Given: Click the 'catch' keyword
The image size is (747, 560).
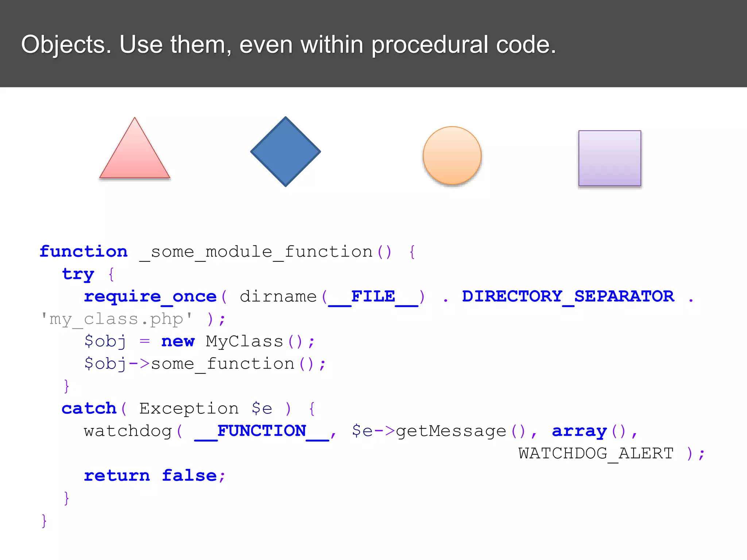Looking at the screenshot, I should click(89, 408).
